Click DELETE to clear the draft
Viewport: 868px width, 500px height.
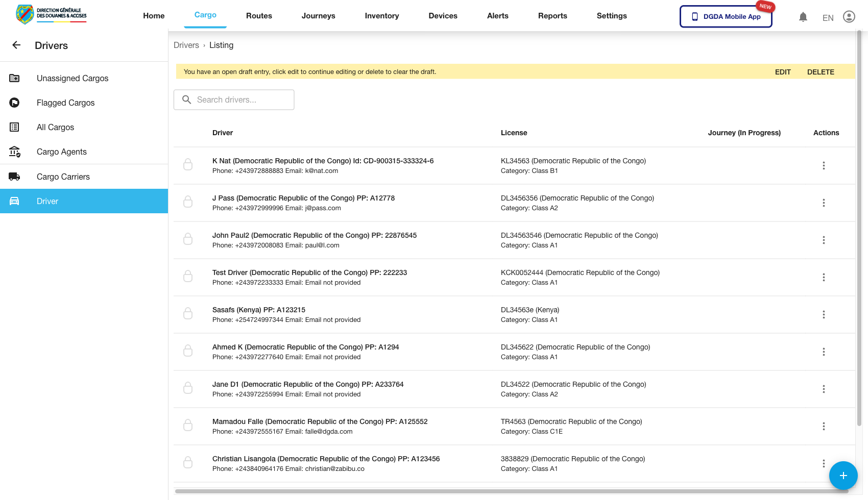coord(820,72)
